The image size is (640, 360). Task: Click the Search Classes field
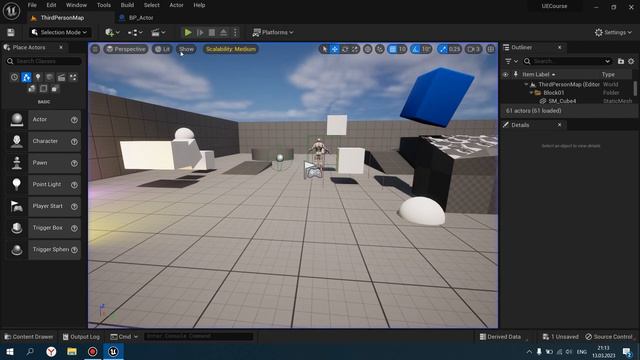[43, 61]
